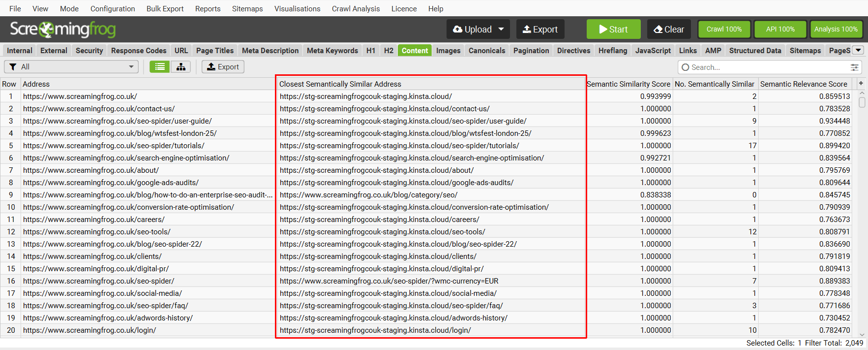The image size is (868, 350).
Task: Switch to the Canonicals tab
Action: coord(487,50)
